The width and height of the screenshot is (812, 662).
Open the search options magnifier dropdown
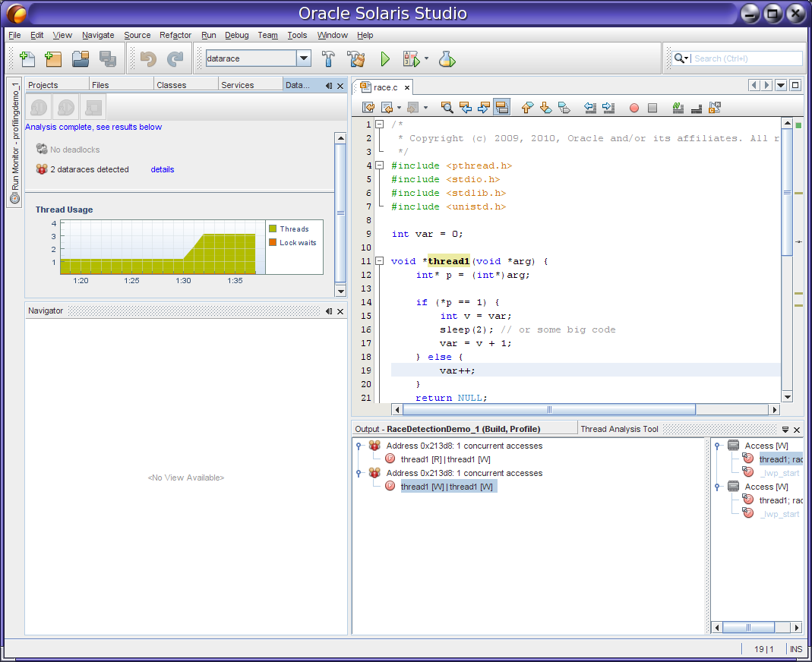pos(681,58)
